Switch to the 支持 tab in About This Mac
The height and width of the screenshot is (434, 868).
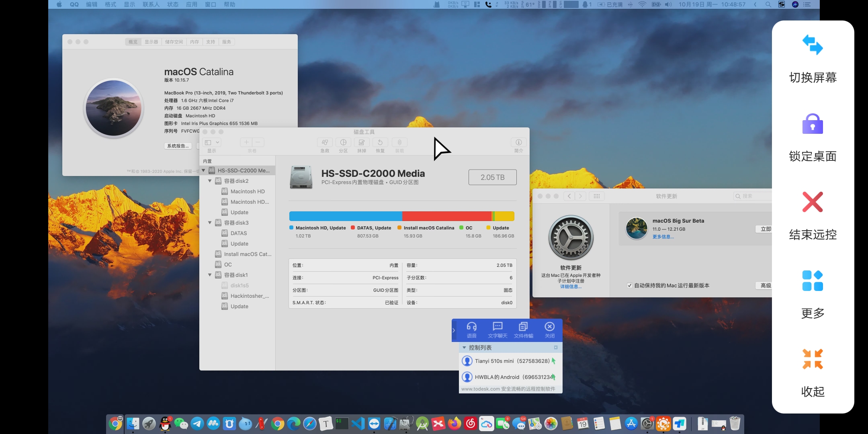point(211,42)
